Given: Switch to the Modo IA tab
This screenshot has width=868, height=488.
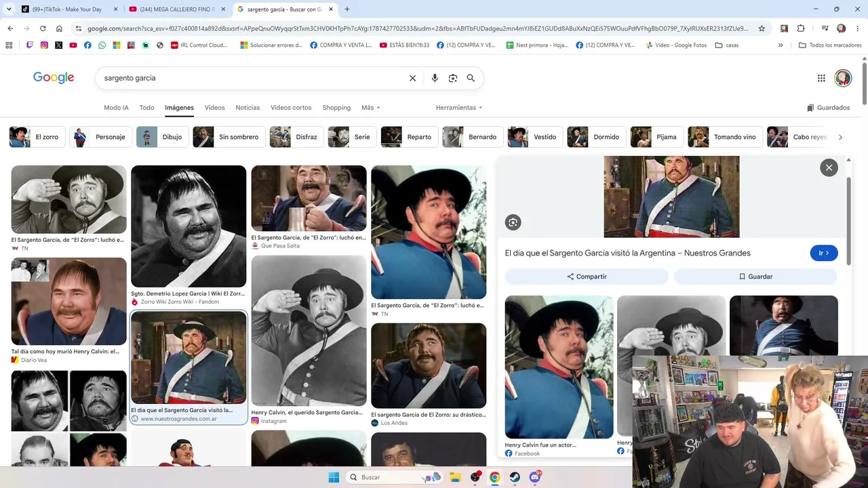Looking at the screenshot, I should pyautogui.click(x=116, y=108).
